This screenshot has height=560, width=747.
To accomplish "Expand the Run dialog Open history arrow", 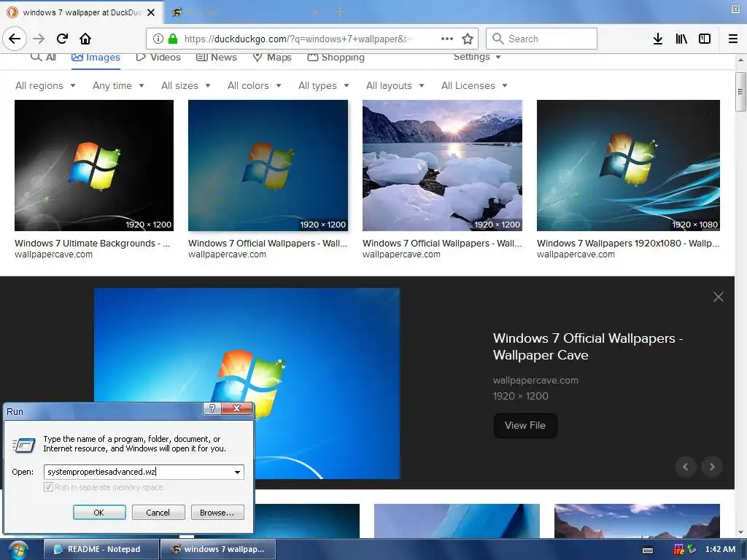I will 237,472.
